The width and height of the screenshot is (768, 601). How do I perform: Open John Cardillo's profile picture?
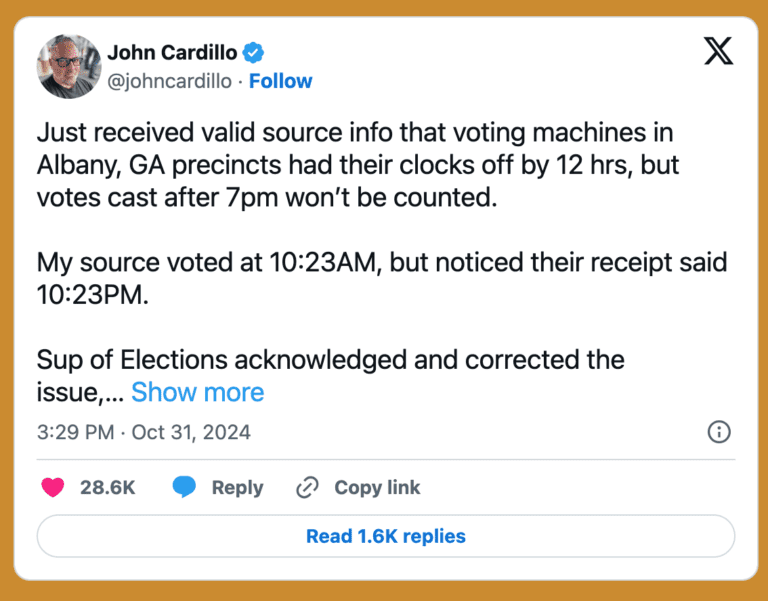(x=69, y=67)
